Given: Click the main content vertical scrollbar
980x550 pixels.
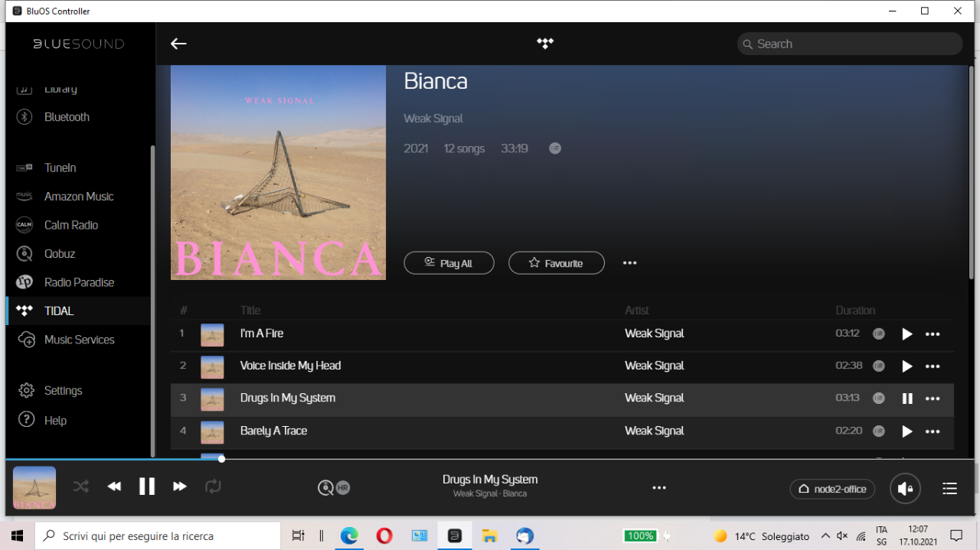Looking at the screenshot, I should [971, 172].
